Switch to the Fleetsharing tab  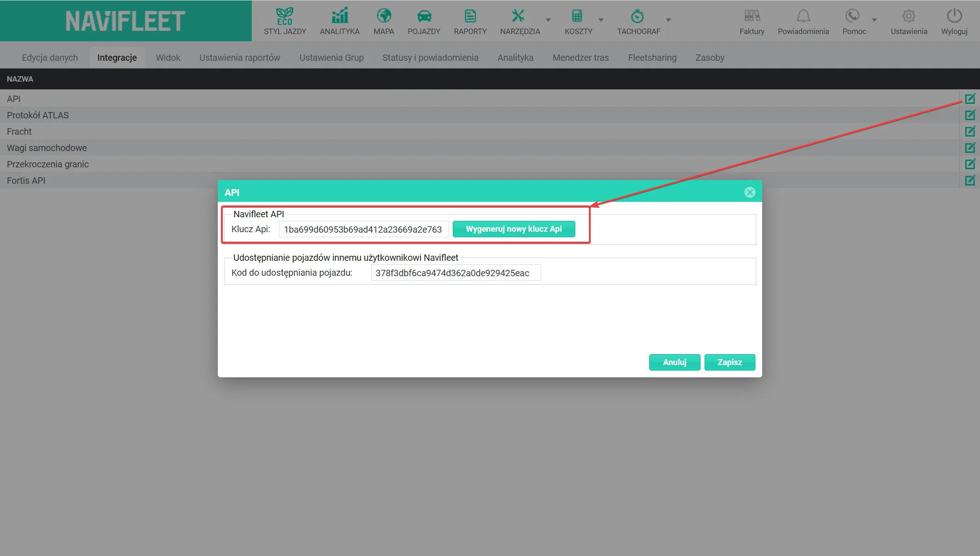[x=652, y=58]
